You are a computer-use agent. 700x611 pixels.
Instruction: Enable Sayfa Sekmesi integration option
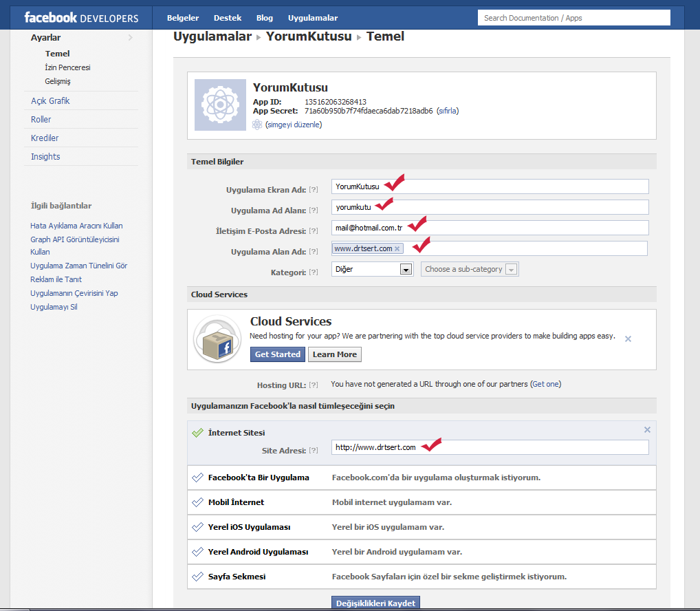coord(197,577)
